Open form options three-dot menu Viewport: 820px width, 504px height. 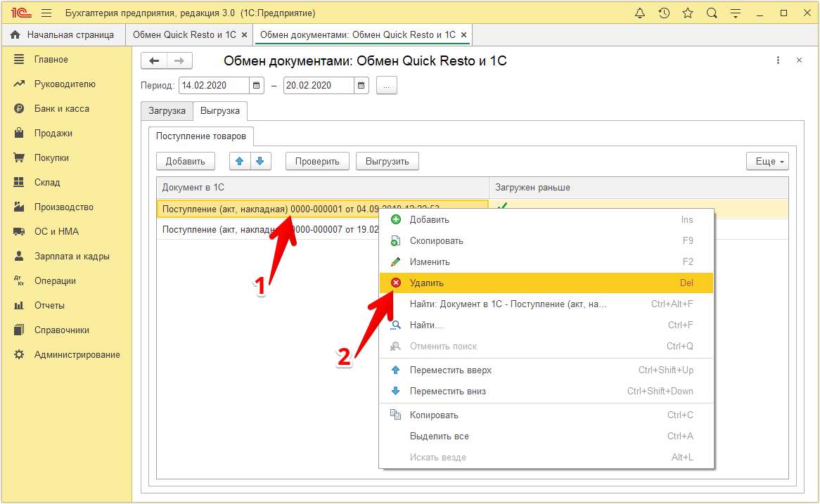point(778,60)
